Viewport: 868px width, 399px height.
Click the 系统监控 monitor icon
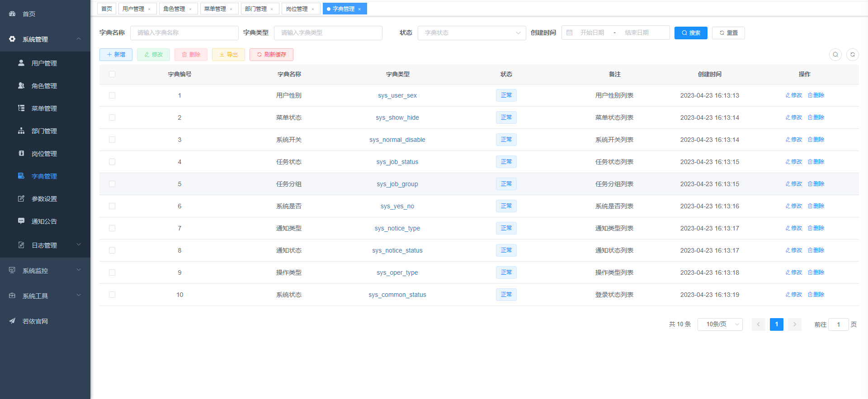point(12,270)
